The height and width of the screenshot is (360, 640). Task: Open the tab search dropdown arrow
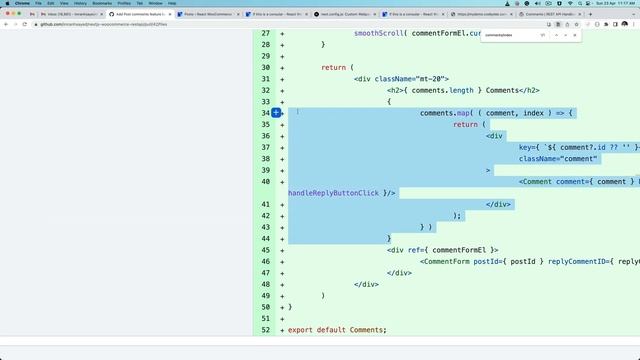coord(634,14)
